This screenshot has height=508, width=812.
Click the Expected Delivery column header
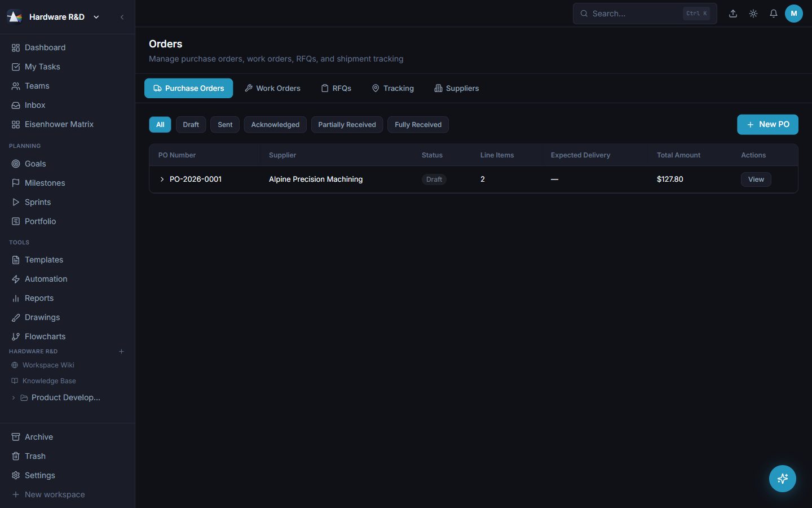[580, 155]
